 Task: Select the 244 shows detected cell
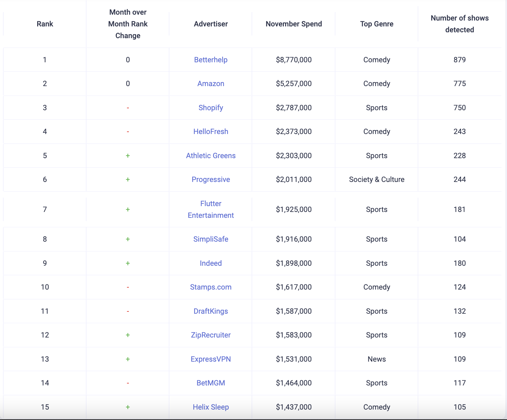coord(460,179)
